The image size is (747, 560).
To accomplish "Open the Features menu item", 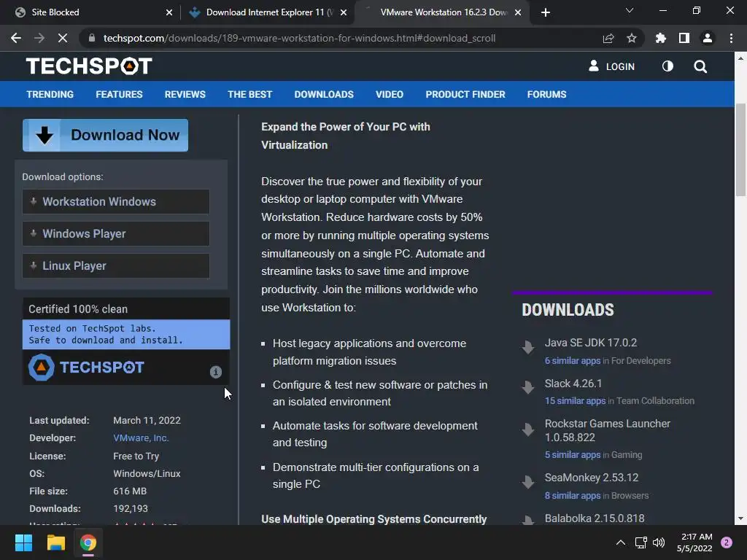I will [x=119, y=94].
